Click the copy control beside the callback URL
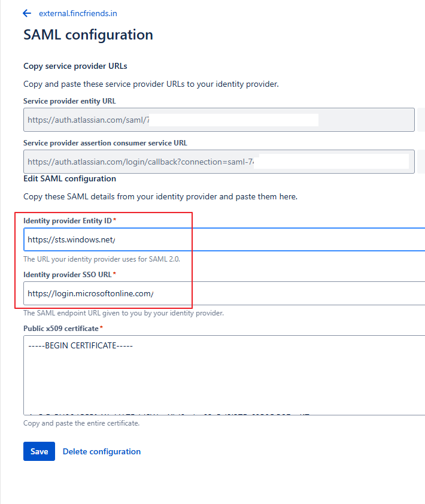This screenshot has height=504, width=425. 422,162
